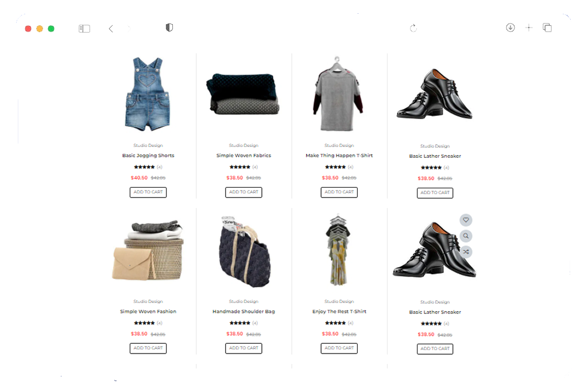Toggle the browser sidebar icon
The height and width of the screenshot is (392, 588).
pos(84,29)
